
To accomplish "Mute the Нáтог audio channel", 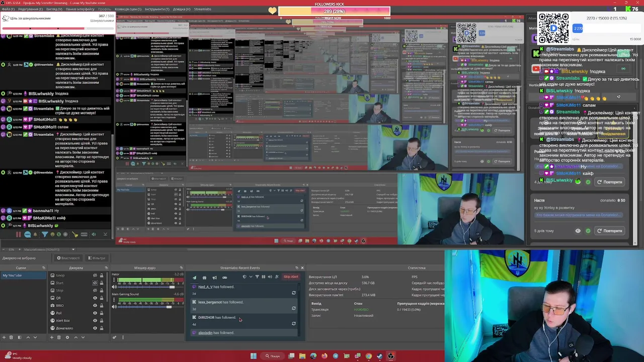I will [114, 287].
